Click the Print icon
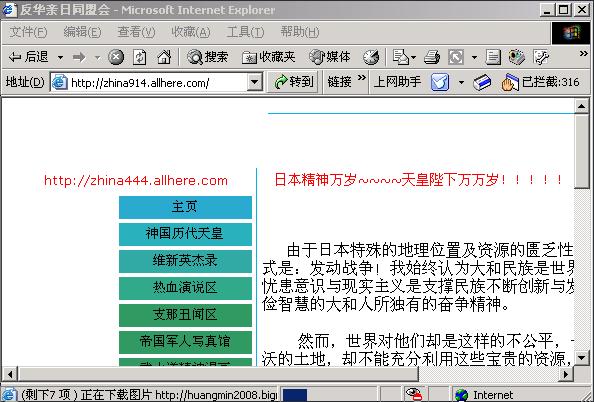The width and height of the screenshot is (594, 402). [431, 57]
